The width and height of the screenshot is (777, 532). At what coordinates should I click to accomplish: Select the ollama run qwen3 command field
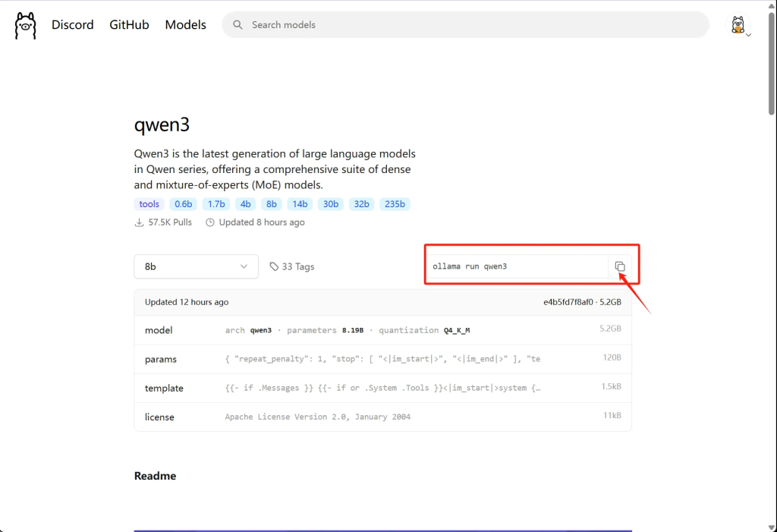tap(517, 266)
